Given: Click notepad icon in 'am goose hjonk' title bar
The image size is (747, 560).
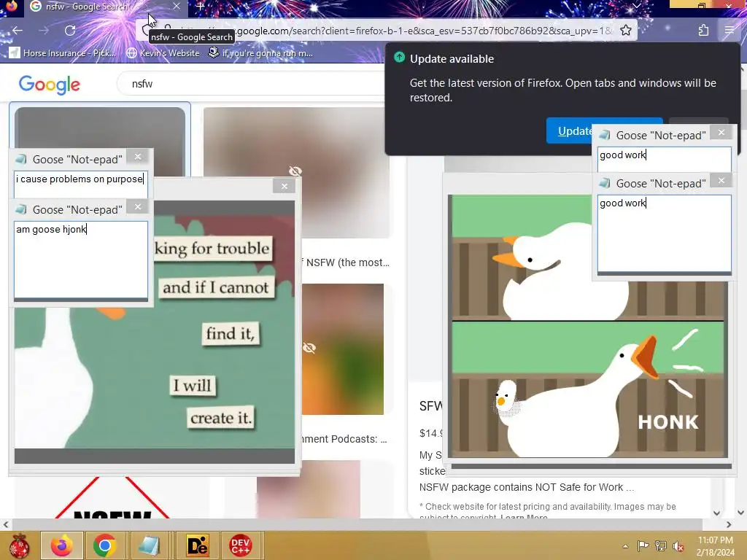Looking at the screenshot, I should click(x=21, y=209).
